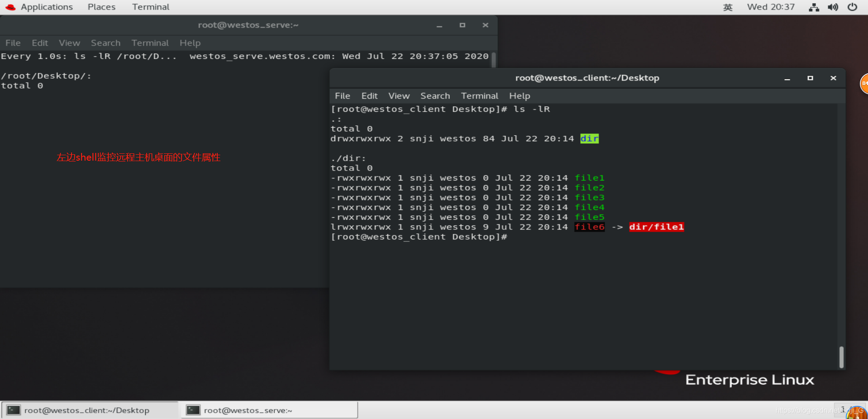The image size is (868, 419).
Task: Open Search menu in westos_client terminal
Action: (x=435, y=96)
